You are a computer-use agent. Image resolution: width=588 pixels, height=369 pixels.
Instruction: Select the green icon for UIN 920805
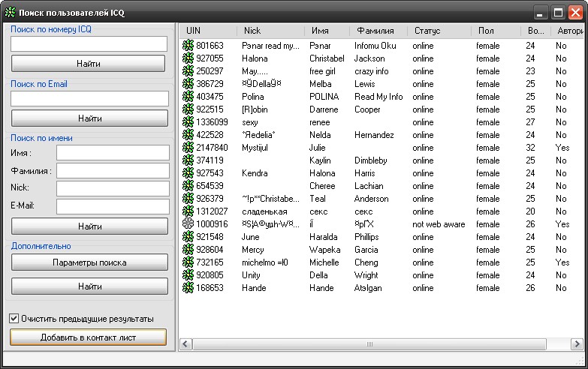(188, 274)
